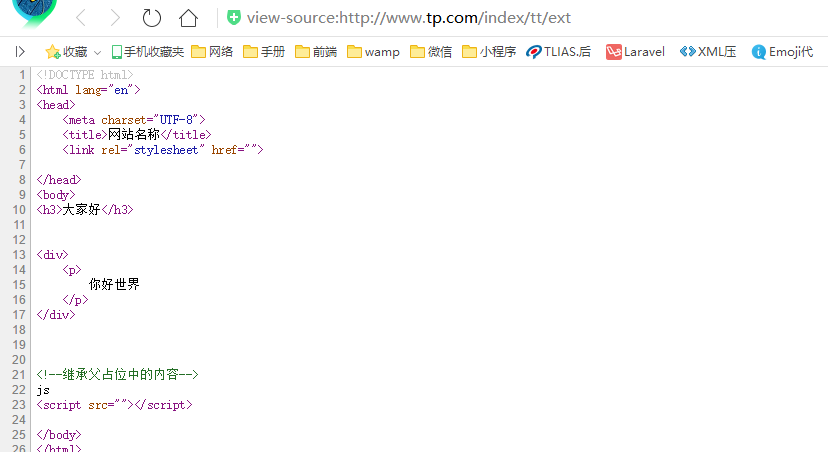
Task: Open the wamp bookmark folder
Action: tap(373, 52)
